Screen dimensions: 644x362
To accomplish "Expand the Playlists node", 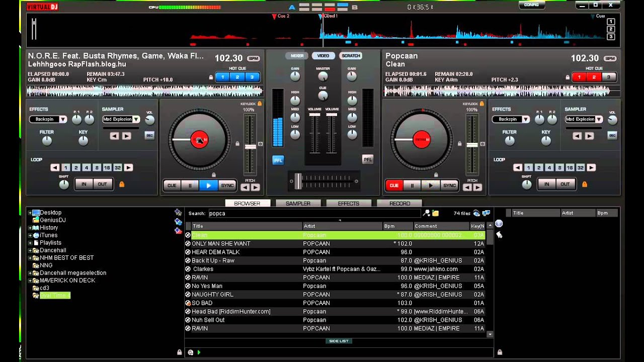I will coord(30,243).
